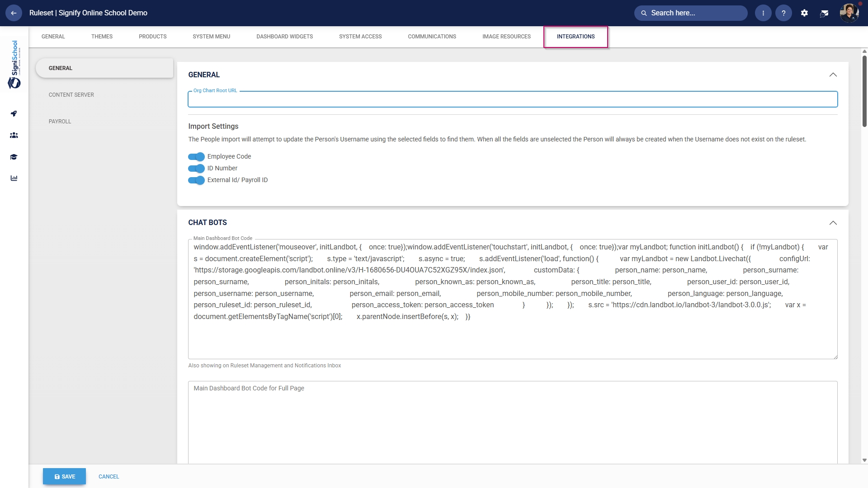The image size is (868, 488).
Task: Click the SigniSchool logo in sidebar
Action: tap(14, 65)
